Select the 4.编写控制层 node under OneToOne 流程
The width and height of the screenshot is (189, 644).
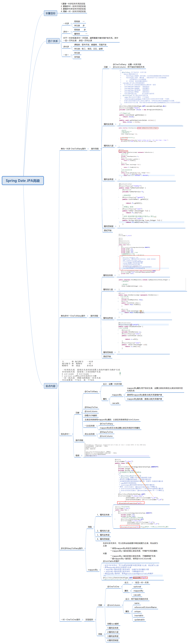(x=113, y=640)
